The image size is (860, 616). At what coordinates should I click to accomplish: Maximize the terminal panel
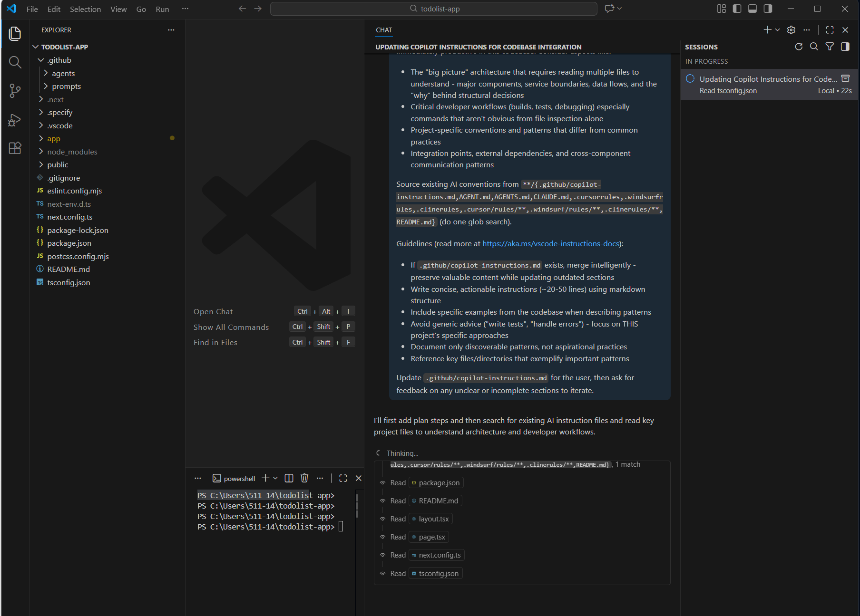coord(343,478)
